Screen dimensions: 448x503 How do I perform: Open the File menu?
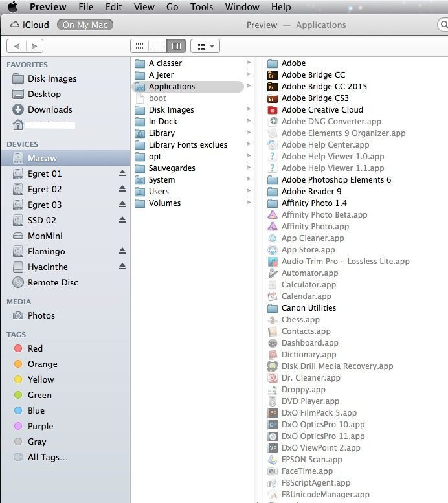coord(86,6)
